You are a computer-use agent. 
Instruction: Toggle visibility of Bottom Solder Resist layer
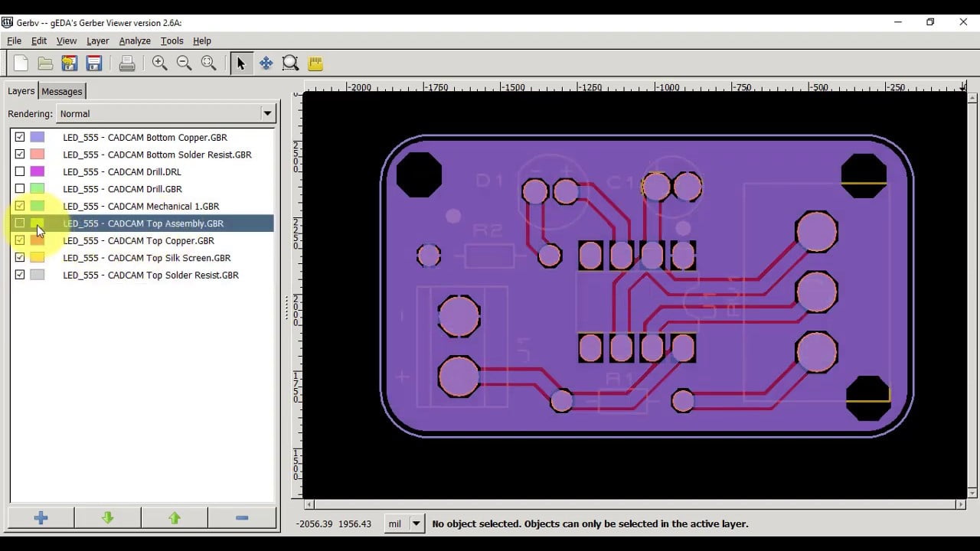[x=20, y=155]
